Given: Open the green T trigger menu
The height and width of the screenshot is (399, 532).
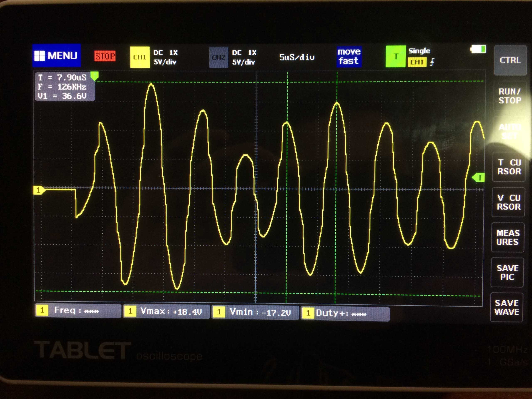Looking at the screenshot, I should [x=395, y=57].
